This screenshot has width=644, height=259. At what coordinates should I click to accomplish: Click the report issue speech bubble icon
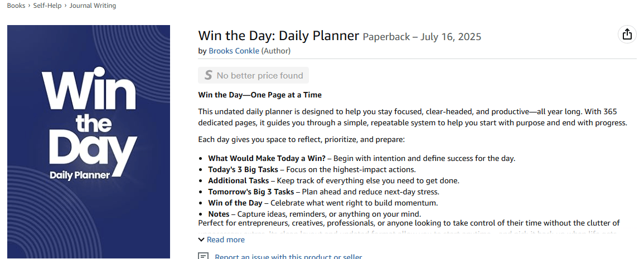[204, 256]
